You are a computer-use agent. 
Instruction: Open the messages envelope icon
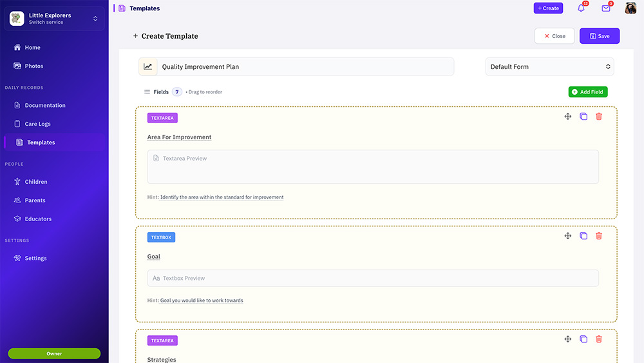[x=606, y=8]
